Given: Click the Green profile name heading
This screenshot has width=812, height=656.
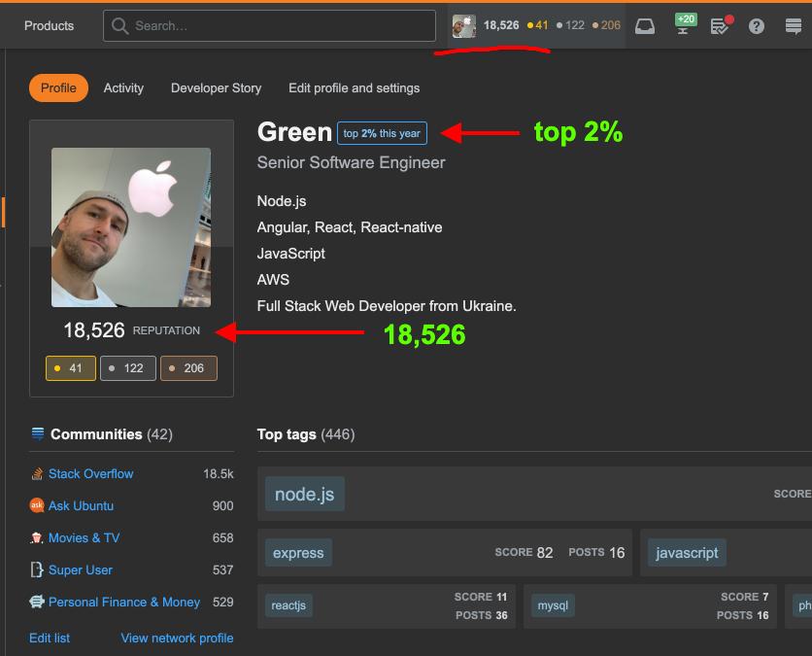Looking at the screenshot, I should (294, 132).
